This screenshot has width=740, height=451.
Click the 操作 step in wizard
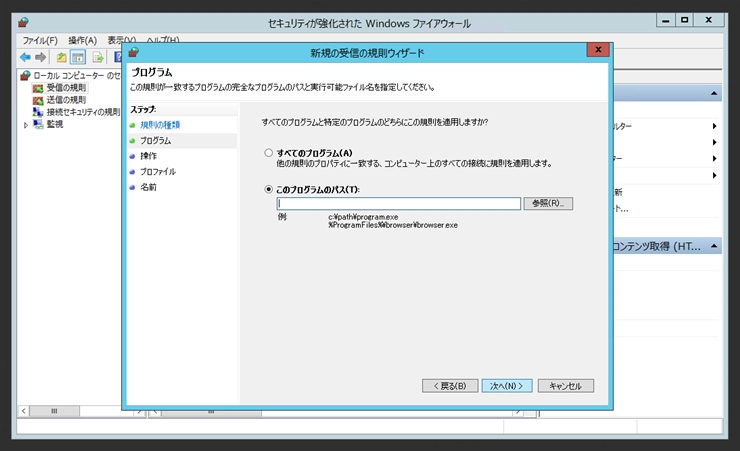tap(148, 156)
